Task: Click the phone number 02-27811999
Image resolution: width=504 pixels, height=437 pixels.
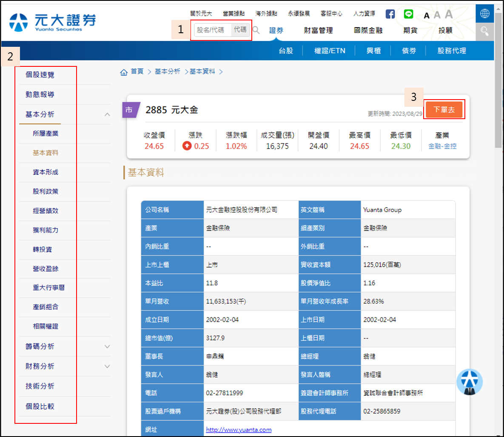Action: pyautogui.click(x=225, y=393)
